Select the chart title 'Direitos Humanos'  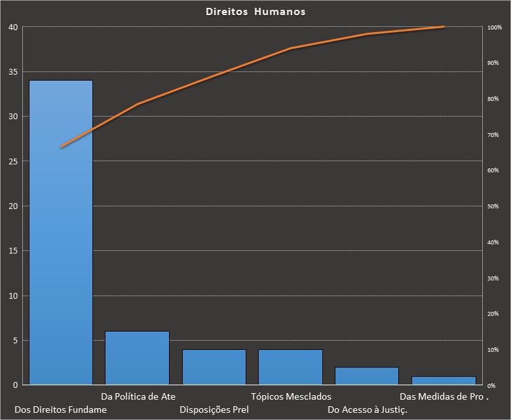point(255,12)
